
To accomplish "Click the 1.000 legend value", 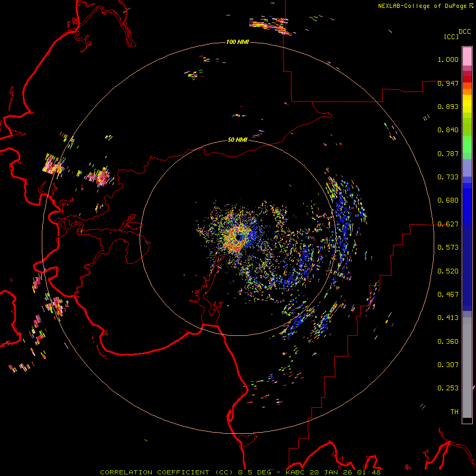I will [x=448, y=59].
